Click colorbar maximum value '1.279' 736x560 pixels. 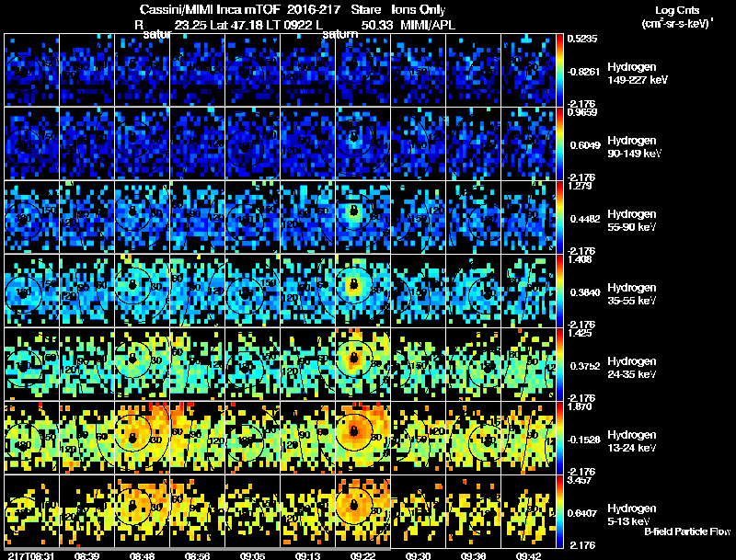(x=580, y=186)
